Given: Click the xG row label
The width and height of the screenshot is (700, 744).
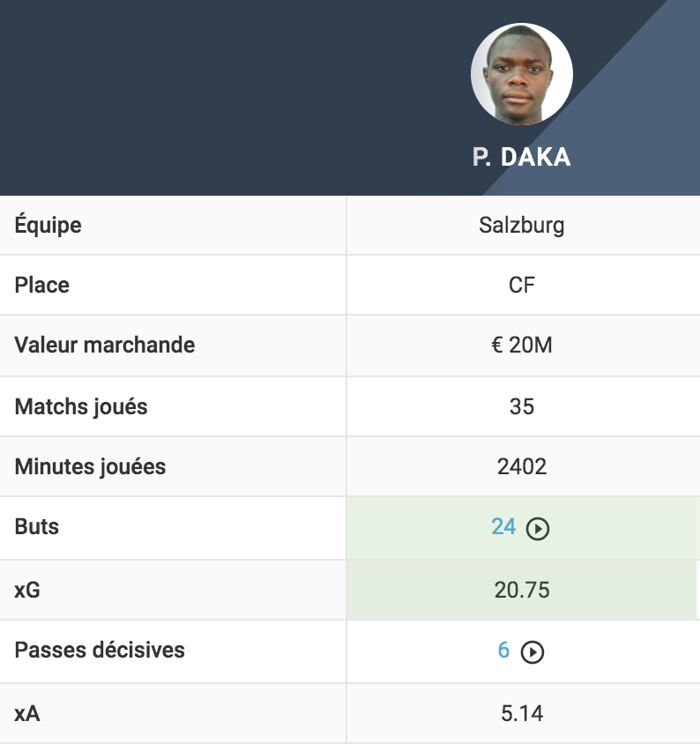Looking at the screenshot, I should pos(27,590).
